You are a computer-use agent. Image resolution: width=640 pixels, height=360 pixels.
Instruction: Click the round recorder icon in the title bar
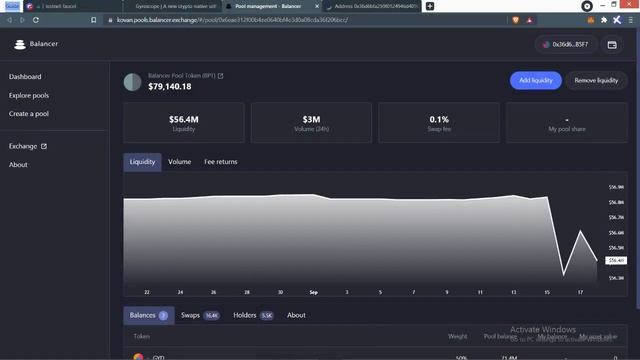coord(587,6)
